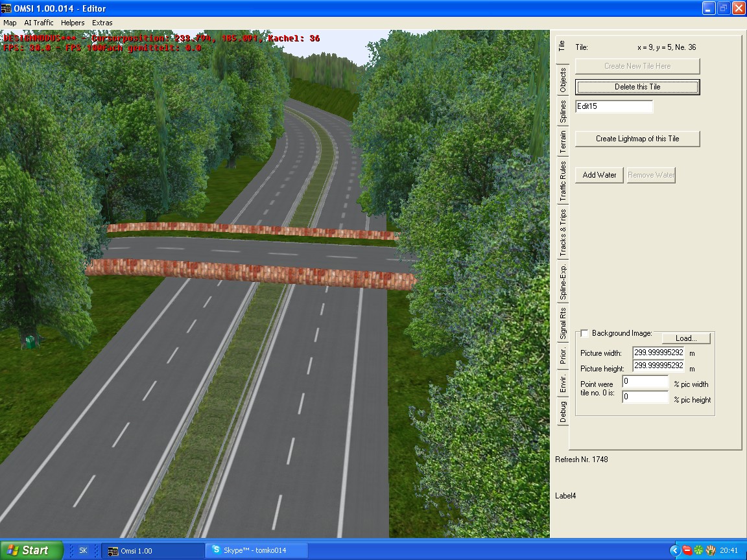The image size is (747, 560).
Task: Enable the Background Image checkbox
Action: coord(584,333)
